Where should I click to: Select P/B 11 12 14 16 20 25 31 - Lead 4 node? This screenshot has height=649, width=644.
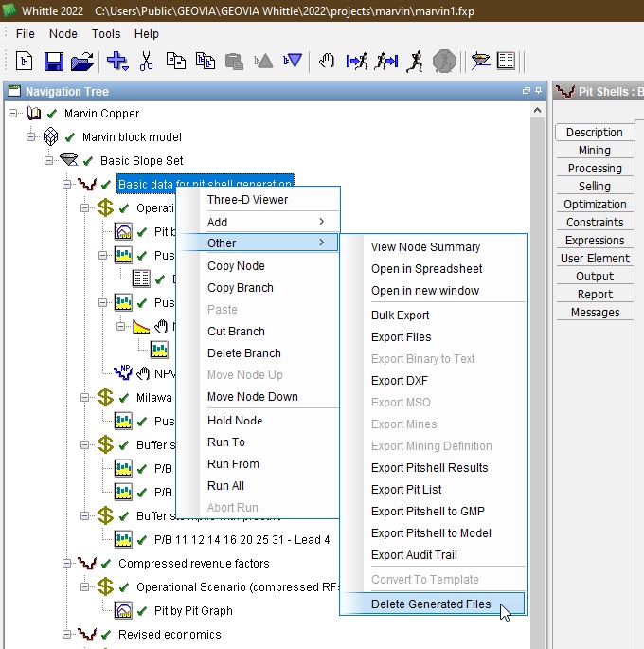click(x=241, y=540)
